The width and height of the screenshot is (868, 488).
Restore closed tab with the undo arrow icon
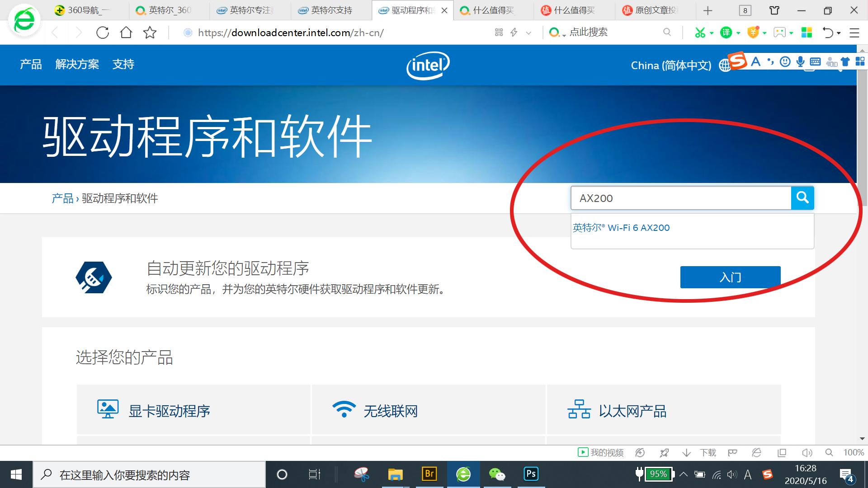[827, 33]
